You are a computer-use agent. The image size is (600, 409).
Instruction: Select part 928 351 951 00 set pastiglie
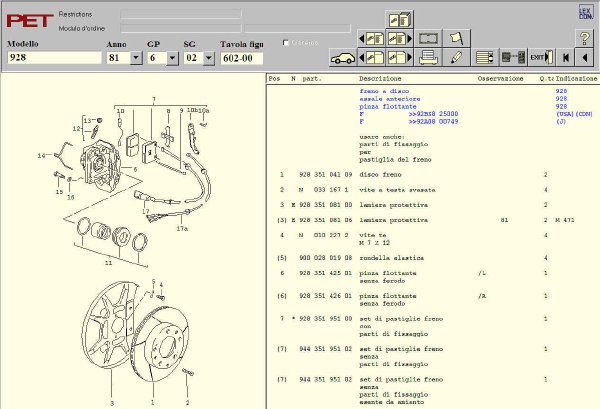tap(432, 326)
